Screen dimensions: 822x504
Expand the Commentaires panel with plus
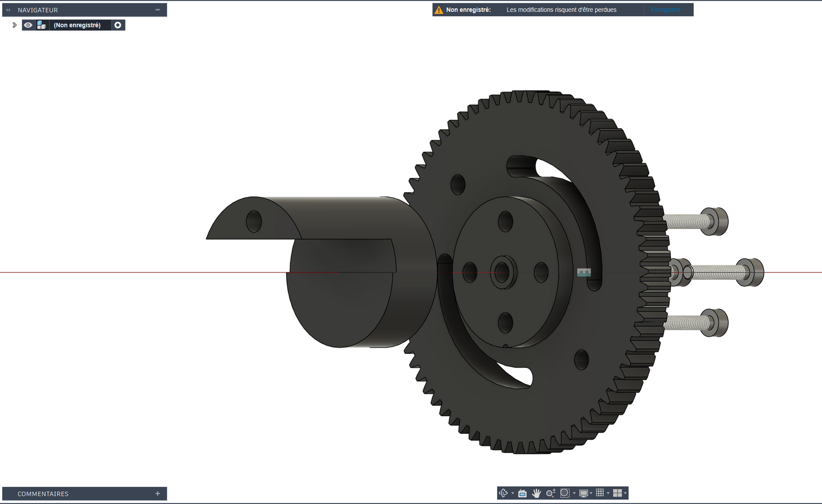158,494
